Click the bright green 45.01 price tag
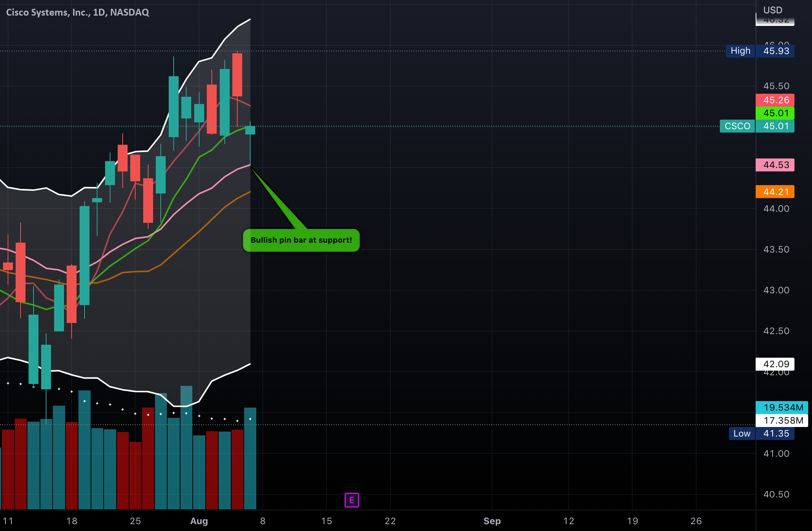 pos(775,113)
